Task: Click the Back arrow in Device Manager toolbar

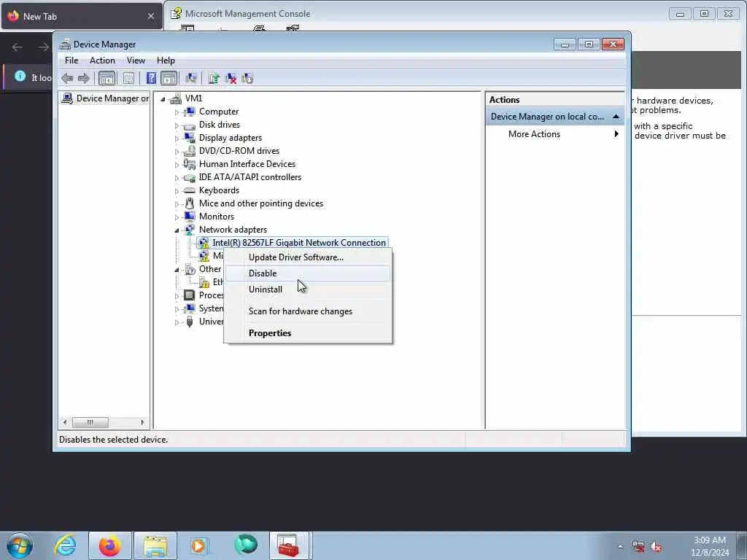Action: (67, 78)
